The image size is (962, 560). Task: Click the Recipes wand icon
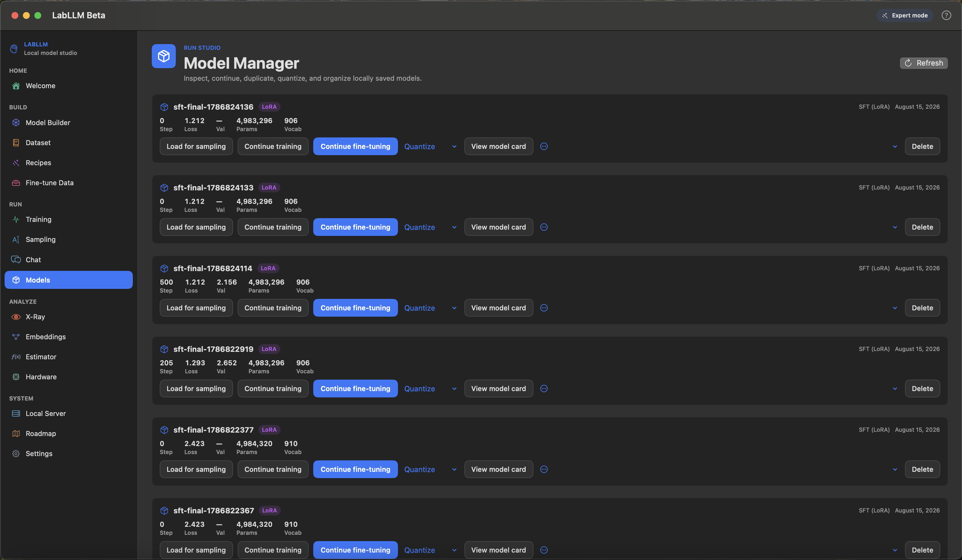click(x=16, y=163)
